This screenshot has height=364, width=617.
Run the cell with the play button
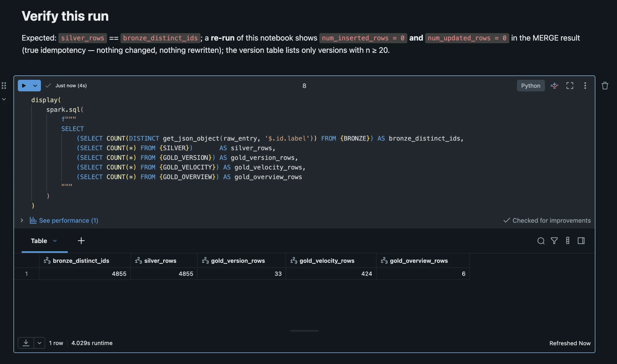(x=24, y=86)
